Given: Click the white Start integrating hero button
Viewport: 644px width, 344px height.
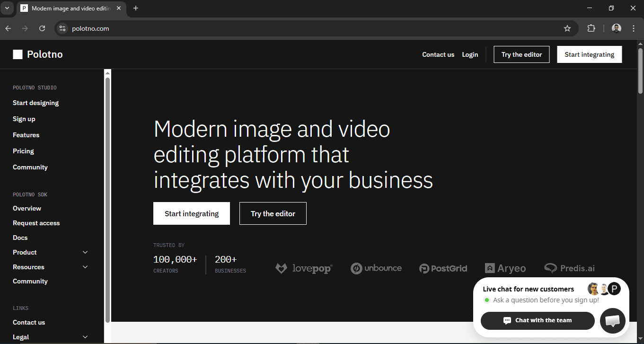Looking at the screenshot, I should 191,213.
